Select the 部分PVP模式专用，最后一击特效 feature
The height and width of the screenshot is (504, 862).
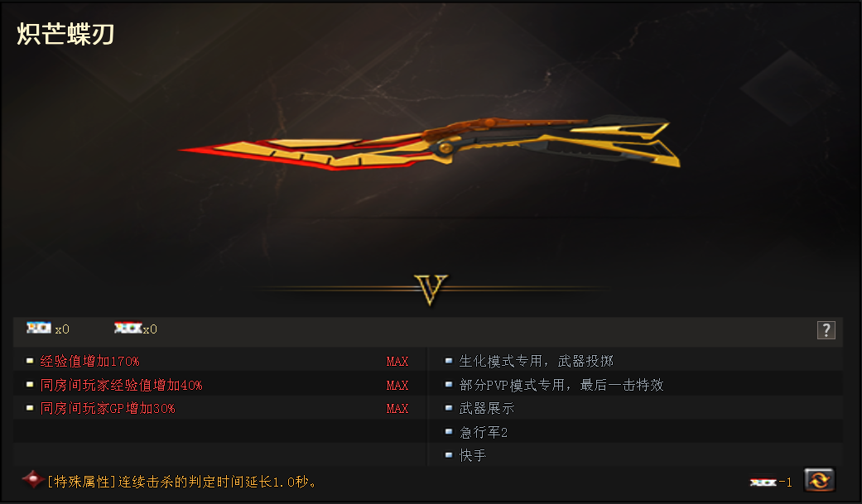[x=561, y=386]
